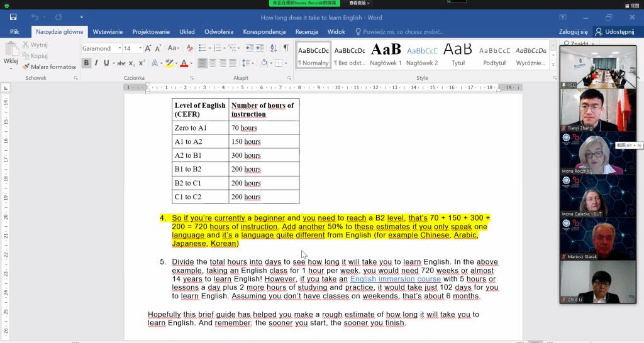Apply the yellow text highlight color
This screenshot has height=343, width=644.
(169, 63)
